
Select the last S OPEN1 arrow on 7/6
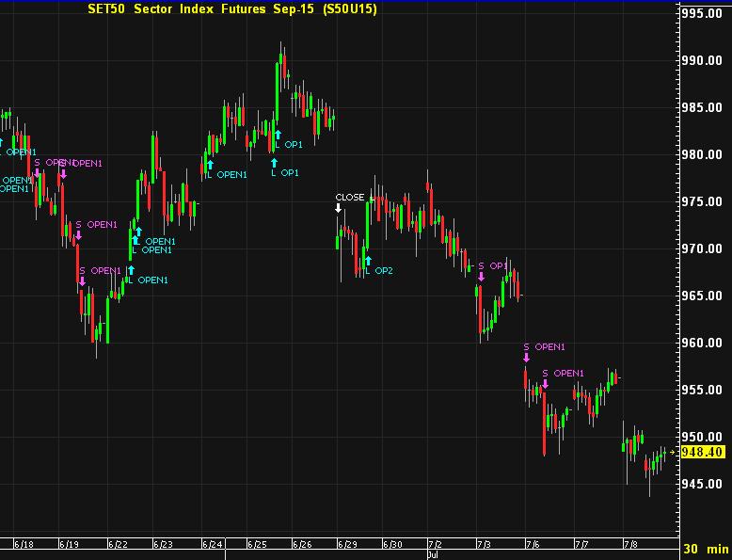pos(545,384)
